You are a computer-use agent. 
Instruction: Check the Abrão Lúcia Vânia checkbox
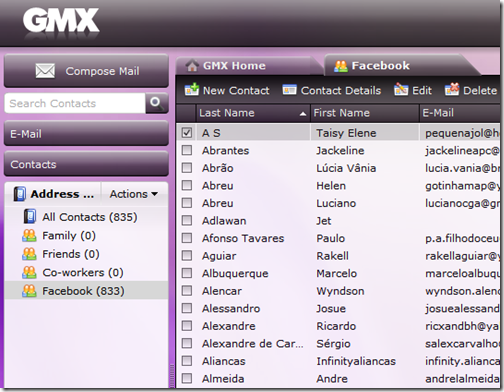click(x=187, y=168)
